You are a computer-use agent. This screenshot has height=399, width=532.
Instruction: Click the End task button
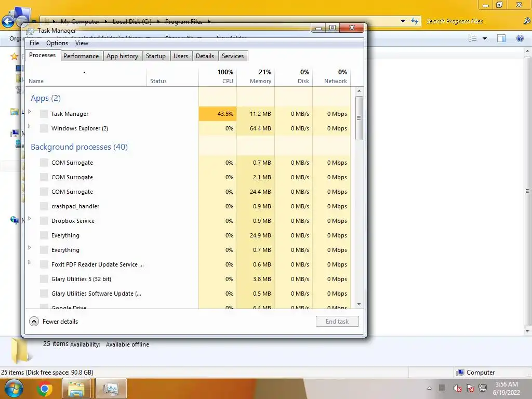click(337, 321)
